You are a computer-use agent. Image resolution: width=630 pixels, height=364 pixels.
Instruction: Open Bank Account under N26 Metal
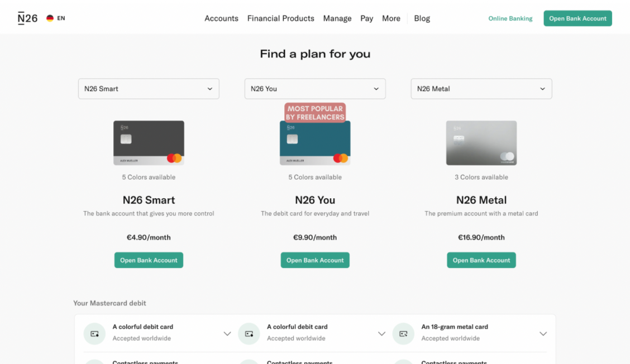[481, 260]
